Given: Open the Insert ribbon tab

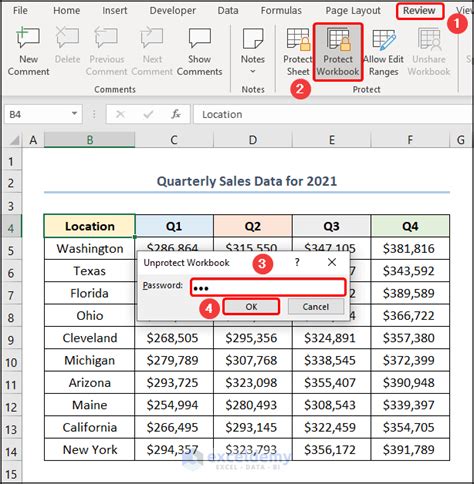Looking at the screenshot, I should click(115, 11).
